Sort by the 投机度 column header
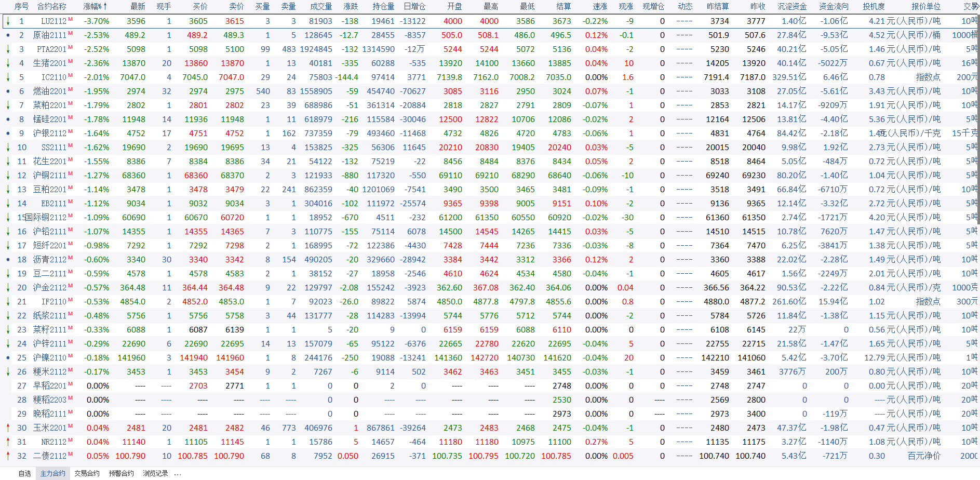 click(x=874, y=6)
